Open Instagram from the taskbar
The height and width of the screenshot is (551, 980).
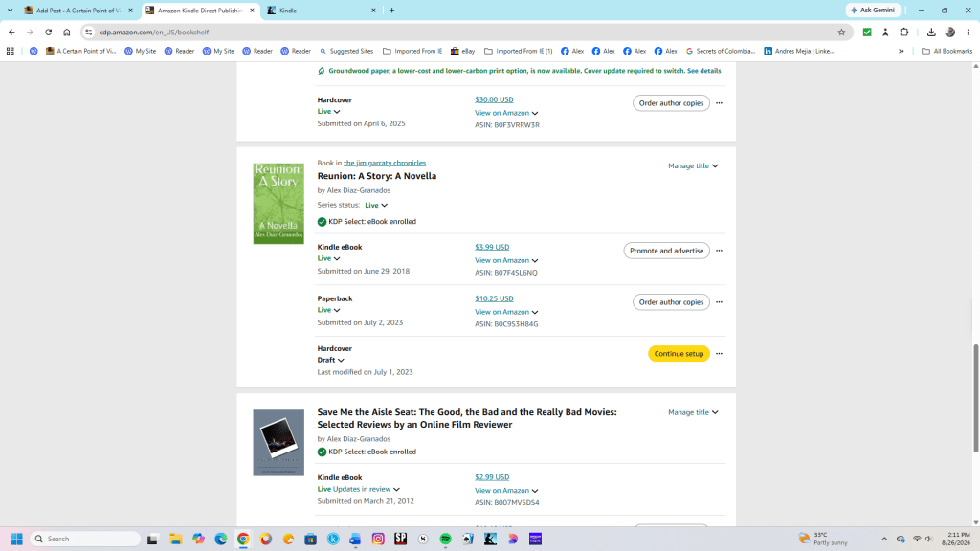[378, 539]
